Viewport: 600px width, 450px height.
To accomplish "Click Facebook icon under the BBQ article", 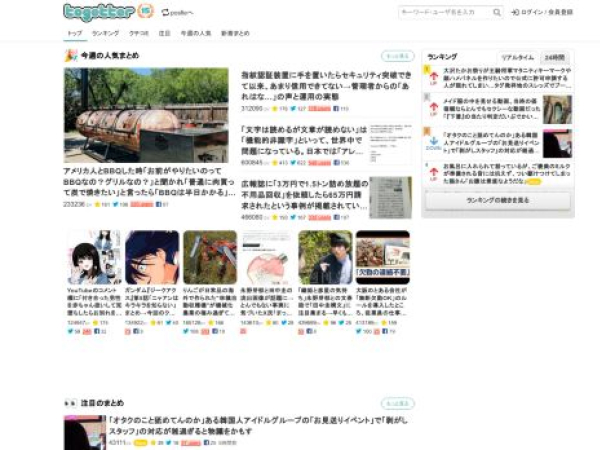I will [x=158, y=205].
